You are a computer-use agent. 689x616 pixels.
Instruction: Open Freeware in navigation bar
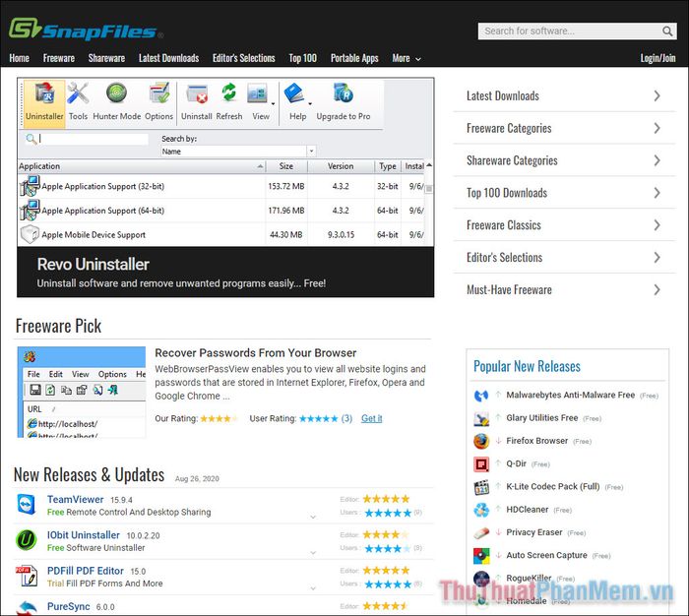59,58
